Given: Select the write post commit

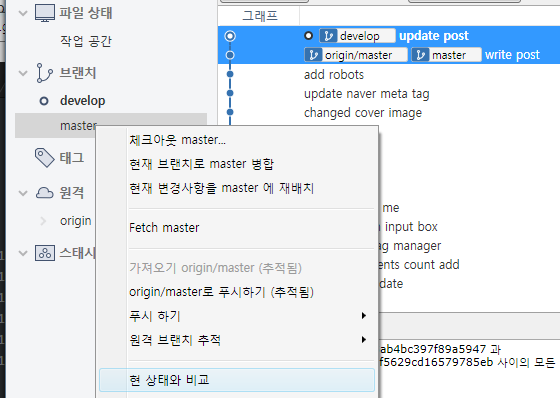Looking at the screenshot, I should [512, 55].
